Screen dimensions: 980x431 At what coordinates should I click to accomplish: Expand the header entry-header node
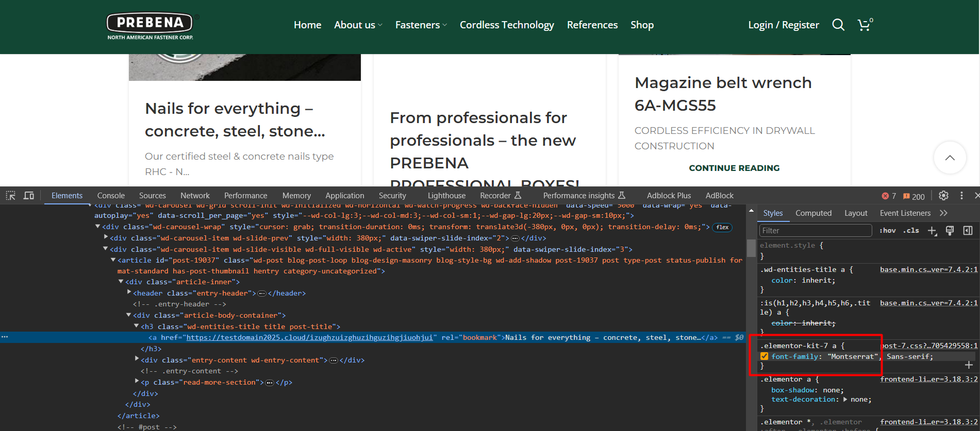[x=129, y=292]
